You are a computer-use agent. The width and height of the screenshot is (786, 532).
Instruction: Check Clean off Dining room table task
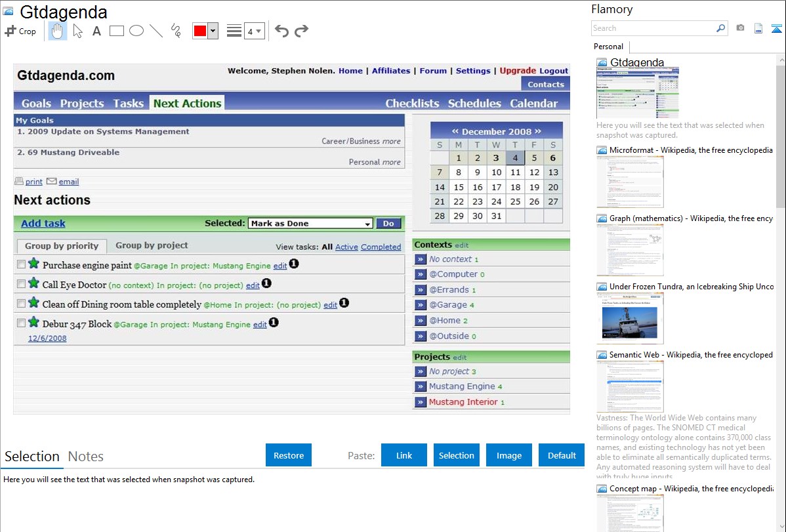[x=21, y=303]
